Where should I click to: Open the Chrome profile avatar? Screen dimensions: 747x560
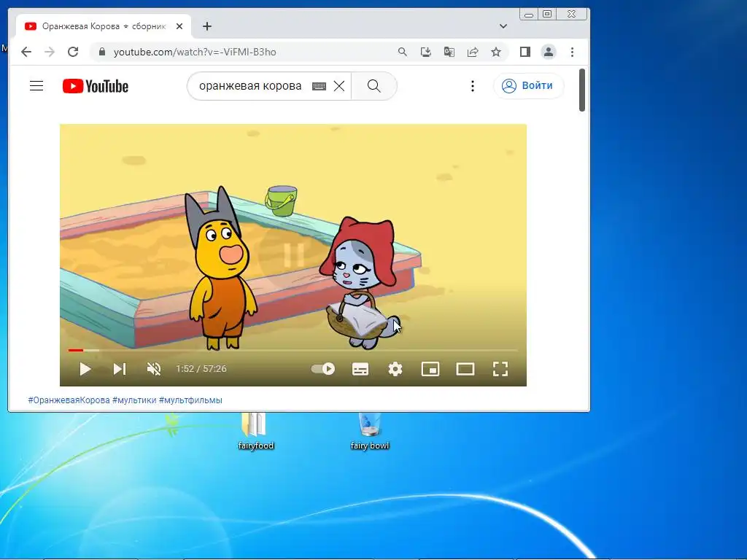click(549, 52)
